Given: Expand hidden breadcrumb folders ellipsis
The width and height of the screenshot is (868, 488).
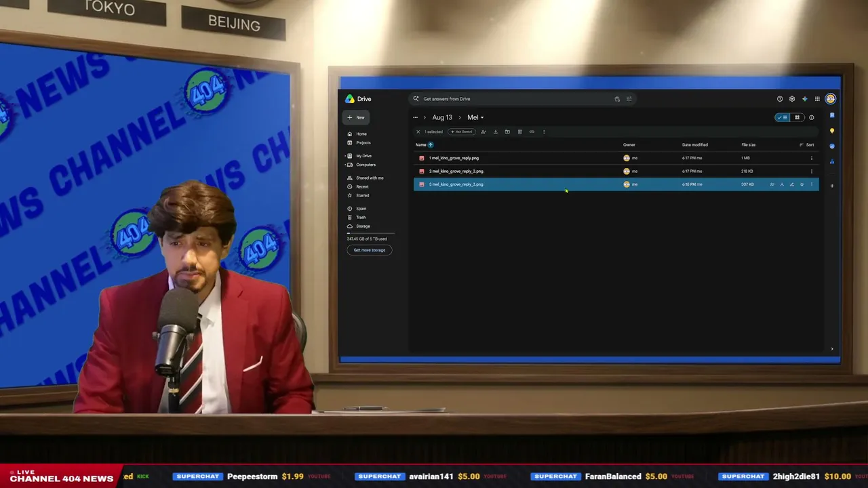Looking at the screenshot, I should pyautogui.click(x=415, y=118).
